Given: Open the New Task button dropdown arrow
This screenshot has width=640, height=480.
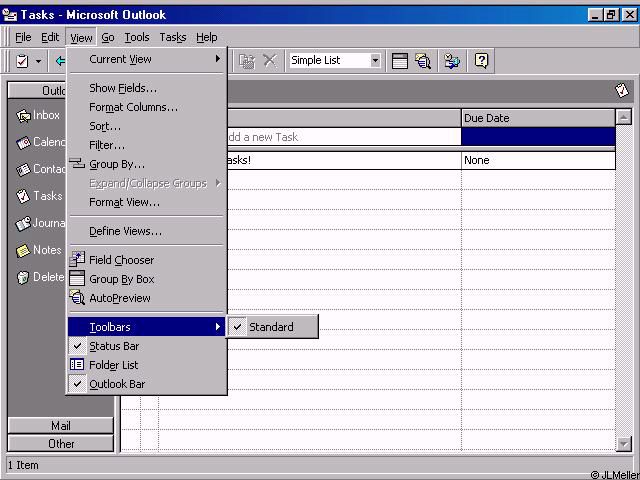Looking at the screenshot, I should [x=39, y=61].
